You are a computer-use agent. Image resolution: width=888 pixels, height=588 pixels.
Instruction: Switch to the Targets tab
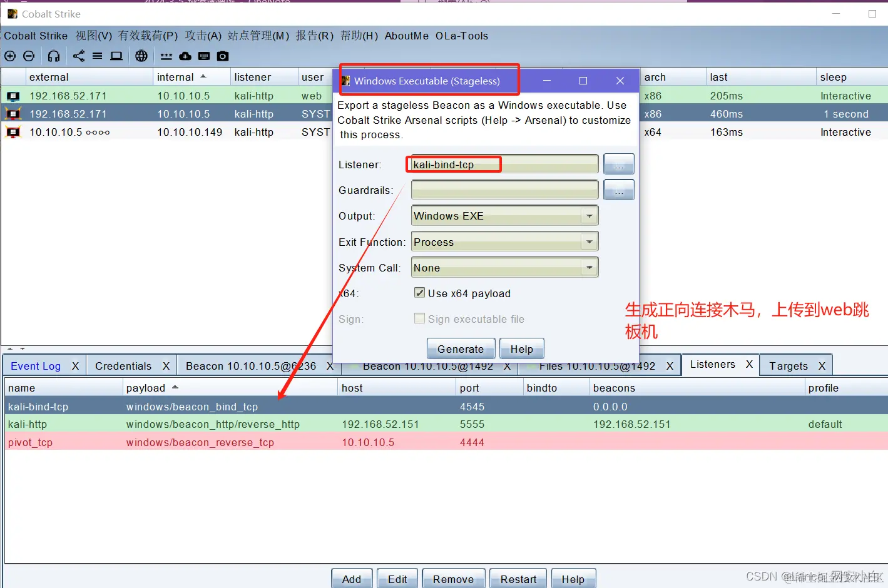788,366
